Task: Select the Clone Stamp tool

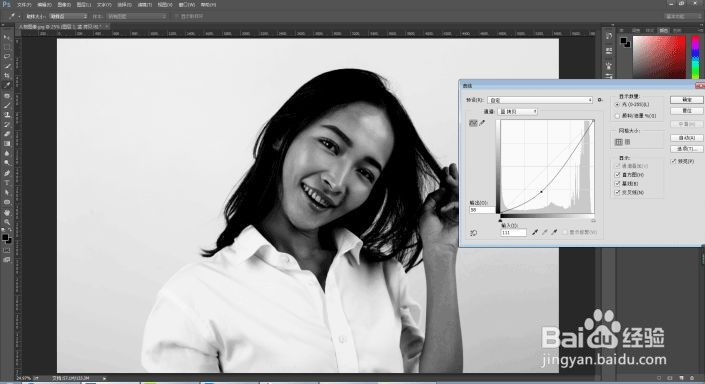Action: pos(7,115)
